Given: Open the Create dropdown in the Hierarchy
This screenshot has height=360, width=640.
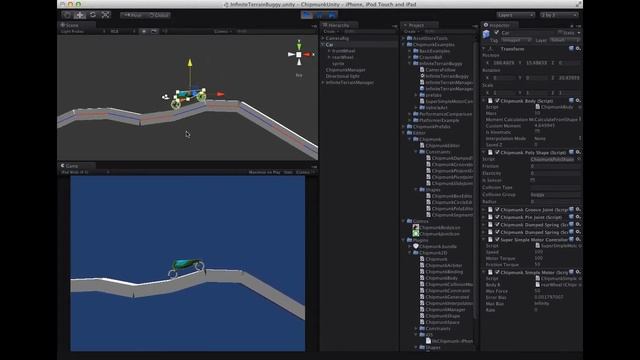Looking at the screenshot, I should coord(330,31).
